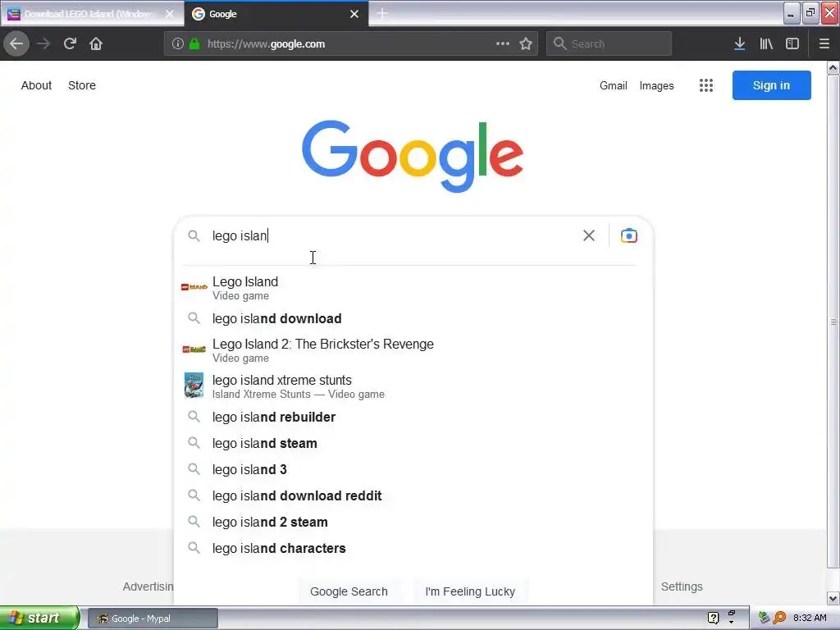
Task: Click the I'm Feeling Lucky button
Action: 470,591
